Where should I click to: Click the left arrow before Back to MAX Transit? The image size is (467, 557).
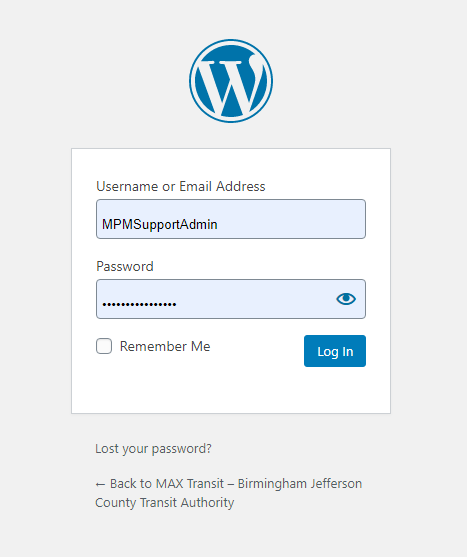pos(100,484)
